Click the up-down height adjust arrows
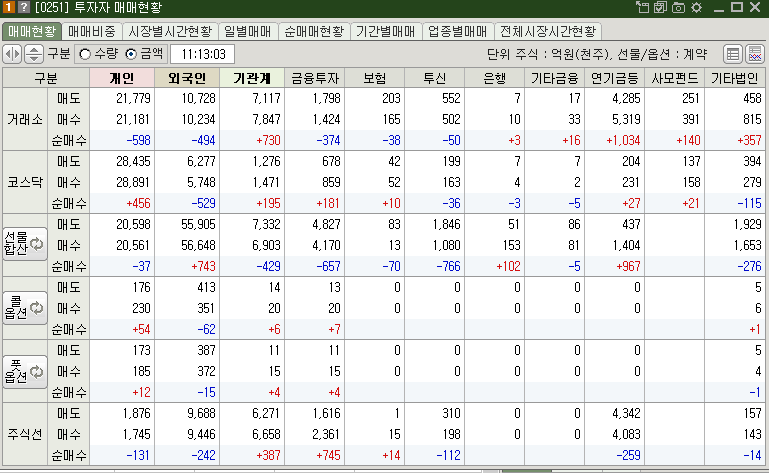This screenshot has height=473, width=769. click(34, 54)
